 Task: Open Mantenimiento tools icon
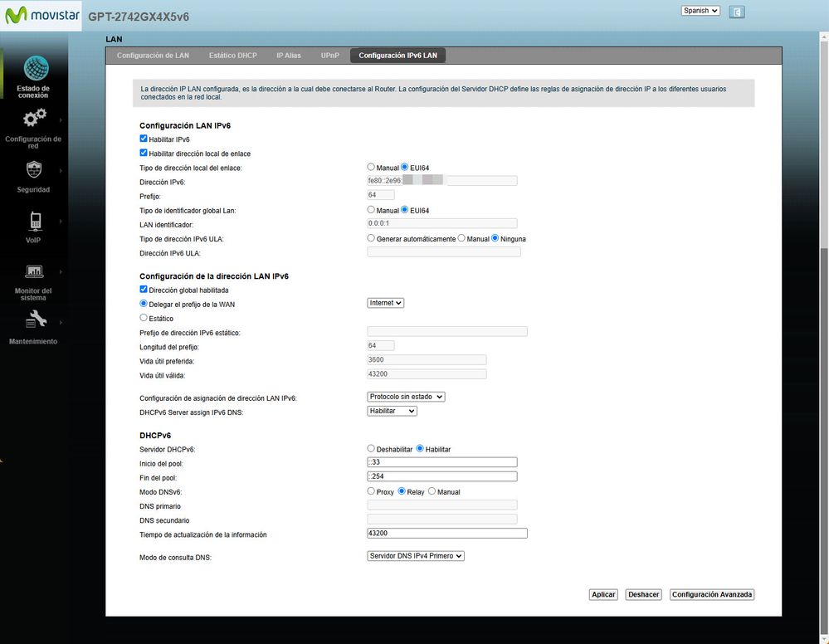click(x=34, y=320)
